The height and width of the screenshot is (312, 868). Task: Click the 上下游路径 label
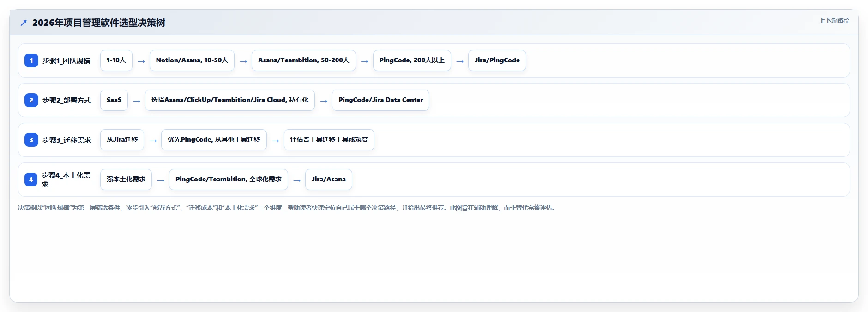click(x=834, y=20)
